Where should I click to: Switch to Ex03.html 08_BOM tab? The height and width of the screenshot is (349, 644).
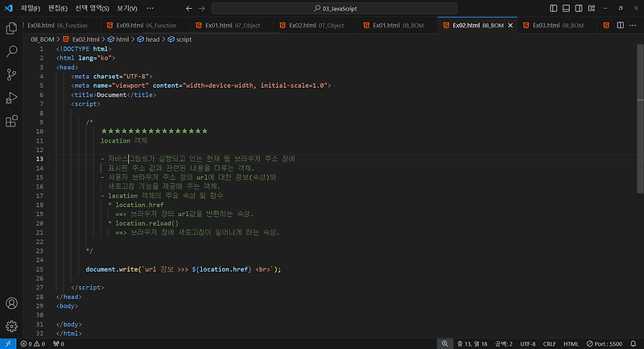558,25
